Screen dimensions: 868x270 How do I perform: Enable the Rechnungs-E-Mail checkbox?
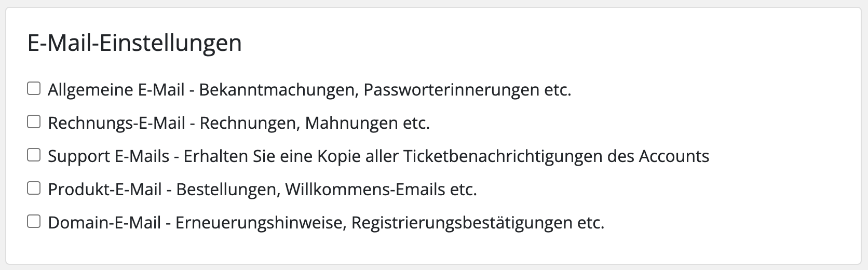[x=34, y=122]
